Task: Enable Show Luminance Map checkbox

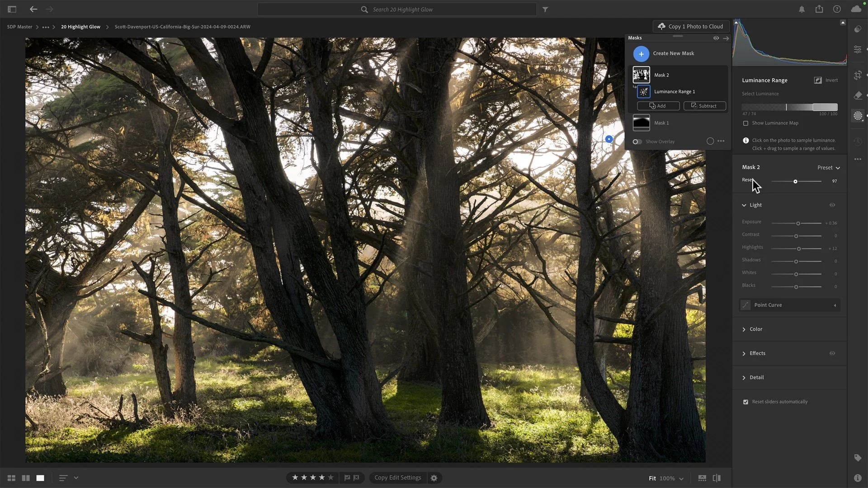Action: coord(746,123)
